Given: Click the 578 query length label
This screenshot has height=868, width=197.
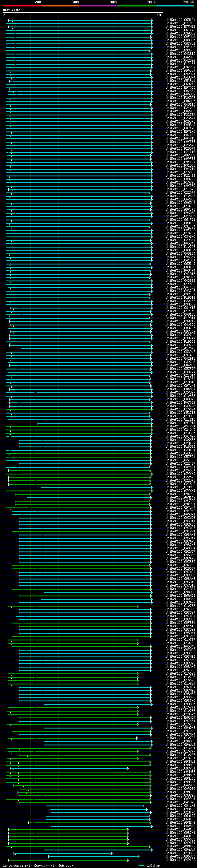Looking at the screenshot, I should tap(160, 15).
